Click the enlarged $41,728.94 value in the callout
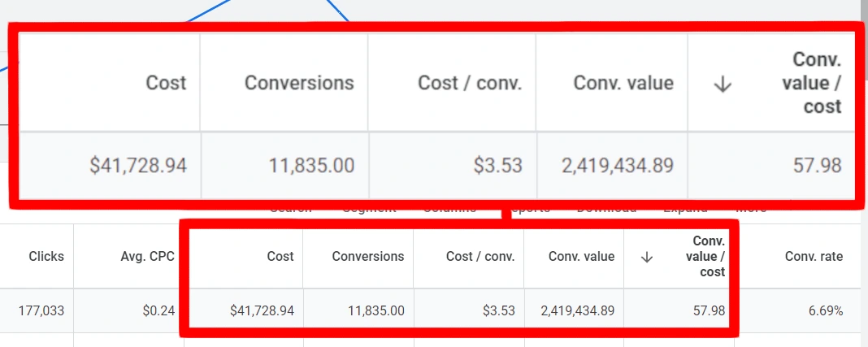This screenshot has height=347, width=868. click(x=138, y=166)
